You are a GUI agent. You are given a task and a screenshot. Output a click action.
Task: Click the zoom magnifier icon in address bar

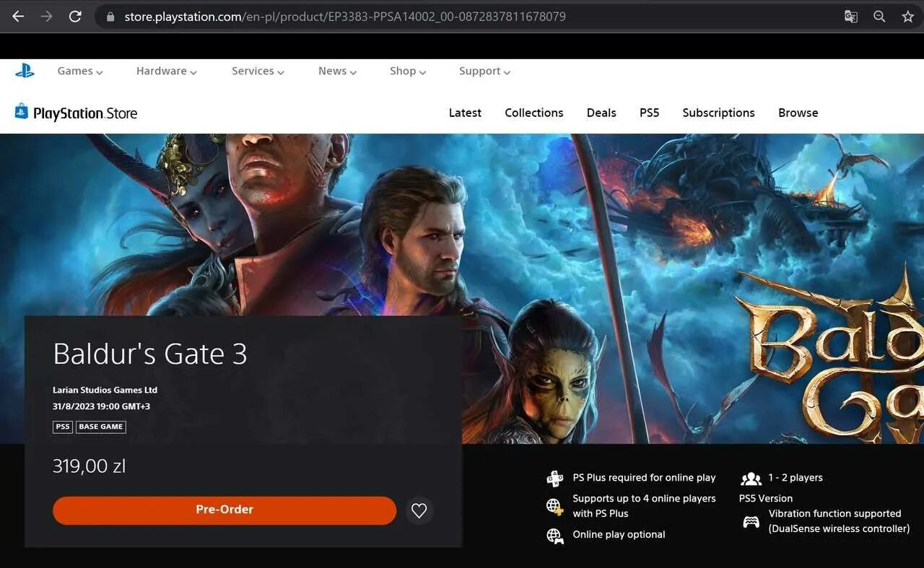pos(879,16)
